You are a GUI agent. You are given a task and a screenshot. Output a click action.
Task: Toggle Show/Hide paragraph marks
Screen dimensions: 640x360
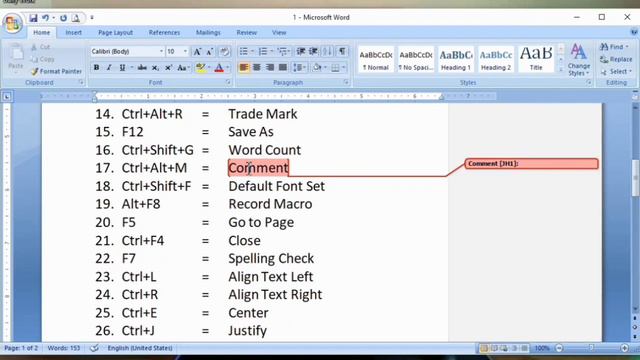(342, 51)
